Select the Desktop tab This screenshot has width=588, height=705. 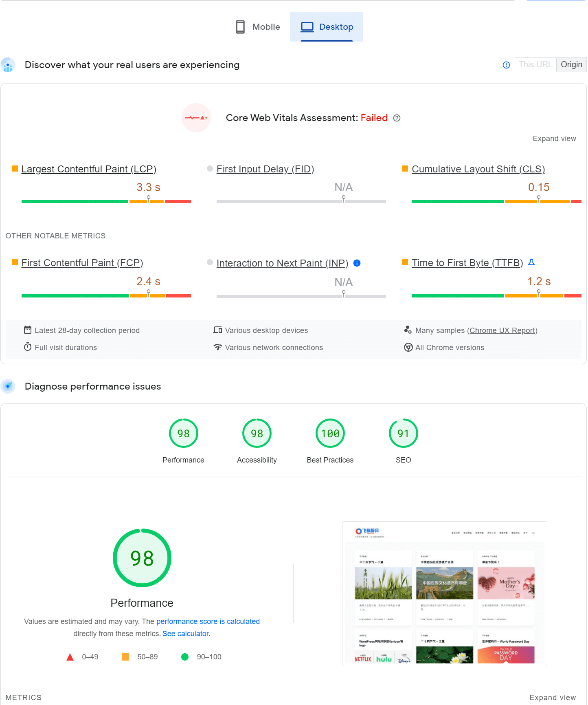click(327, 27)
